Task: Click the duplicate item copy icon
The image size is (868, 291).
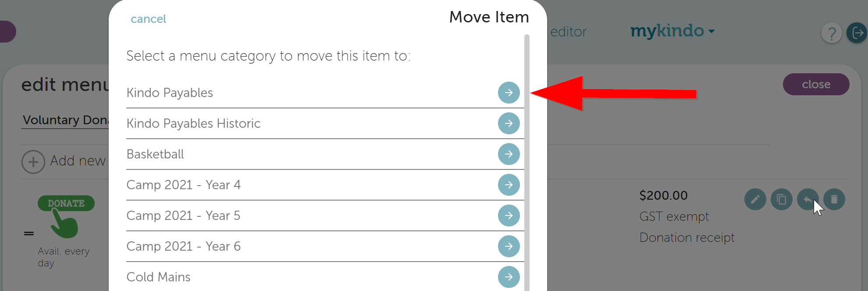Action: (781, 200)
